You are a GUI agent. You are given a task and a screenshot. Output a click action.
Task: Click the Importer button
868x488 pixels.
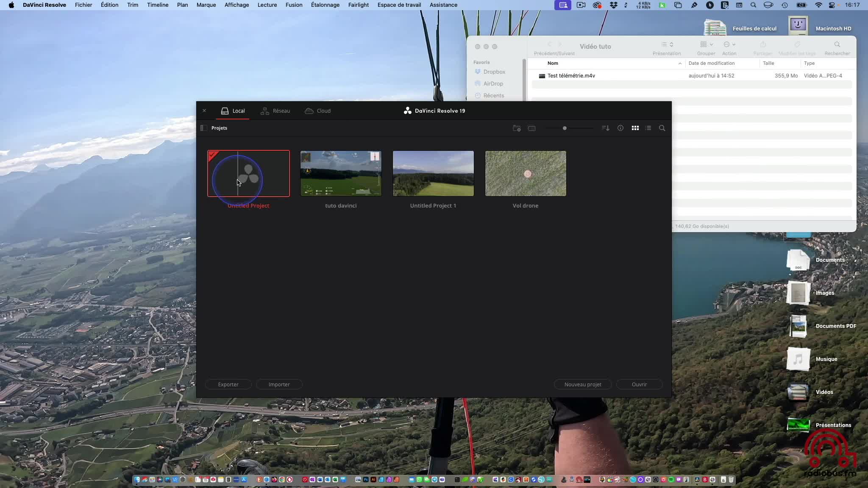coord(279,384)
